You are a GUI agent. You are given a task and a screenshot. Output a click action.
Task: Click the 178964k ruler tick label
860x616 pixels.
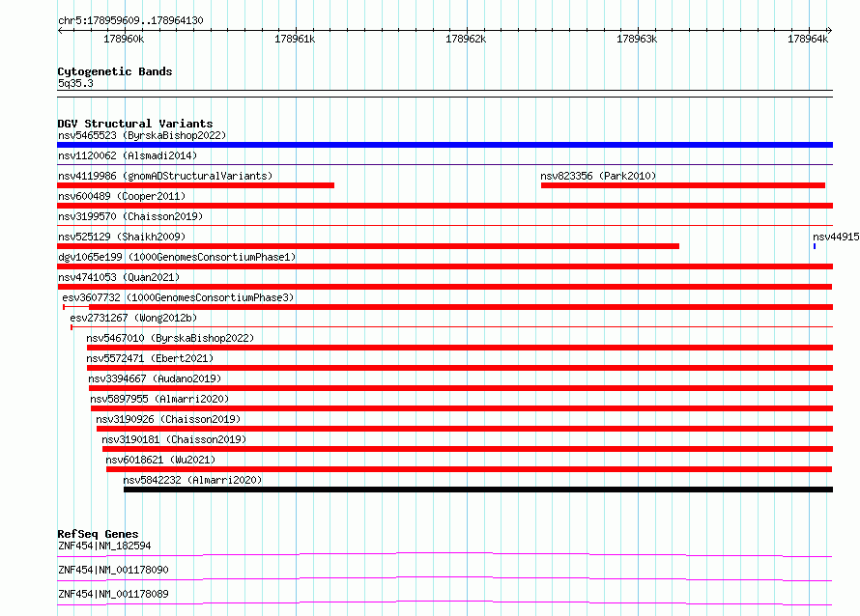pos(809,39)
